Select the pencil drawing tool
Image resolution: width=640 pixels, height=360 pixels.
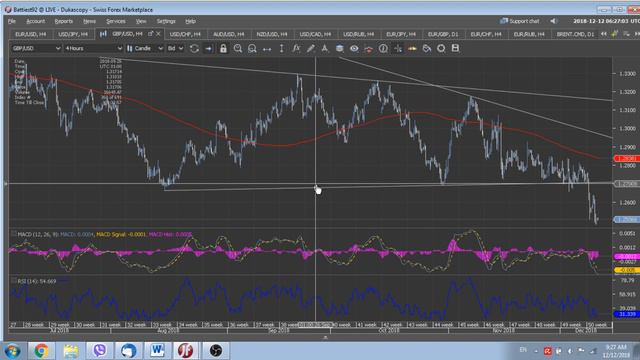(311, 48)
